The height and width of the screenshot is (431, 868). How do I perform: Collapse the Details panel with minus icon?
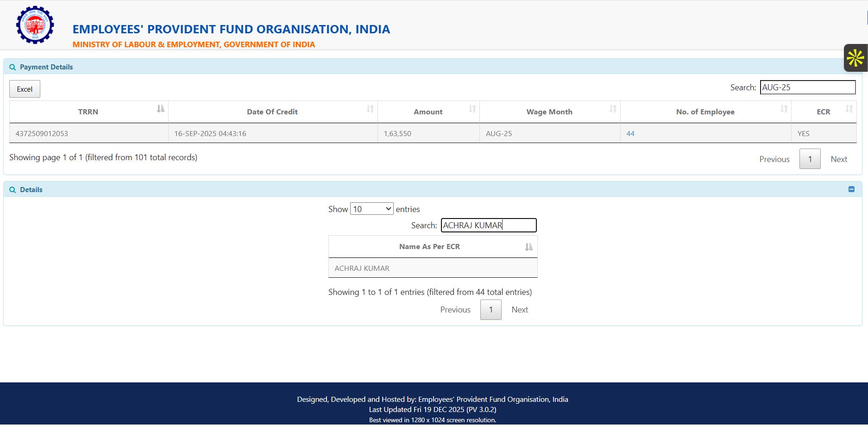click(x=851, y=189)
